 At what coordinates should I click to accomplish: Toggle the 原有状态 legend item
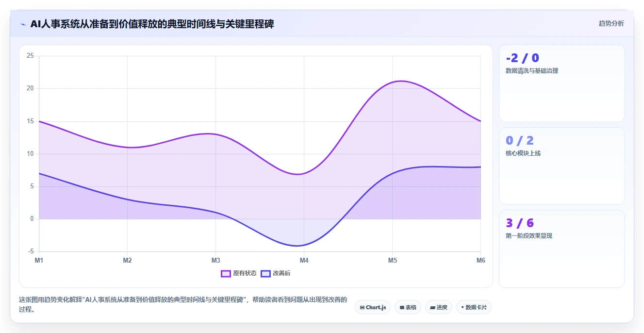(x=239, y=273)
